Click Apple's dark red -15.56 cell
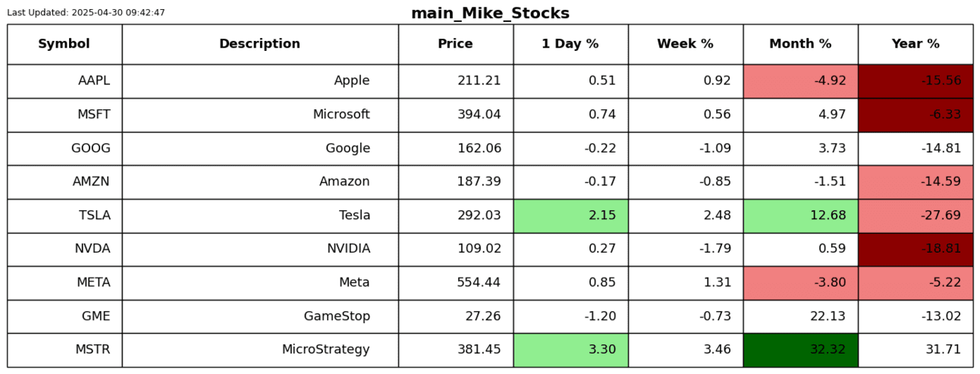Image resolution: width=980 pixels, height=374 pixels. [915, 81]
